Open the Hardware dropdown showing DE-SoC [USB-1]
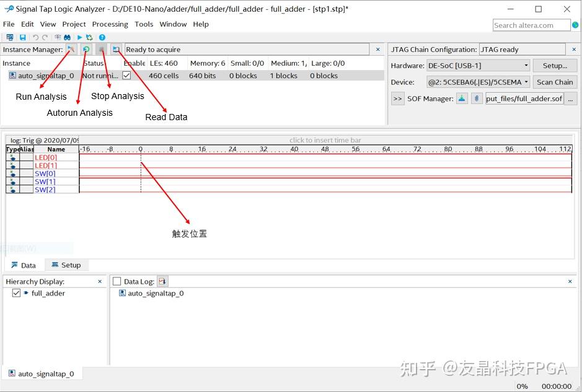This screenshot has height=392, width=582. [x=526, y=65]
